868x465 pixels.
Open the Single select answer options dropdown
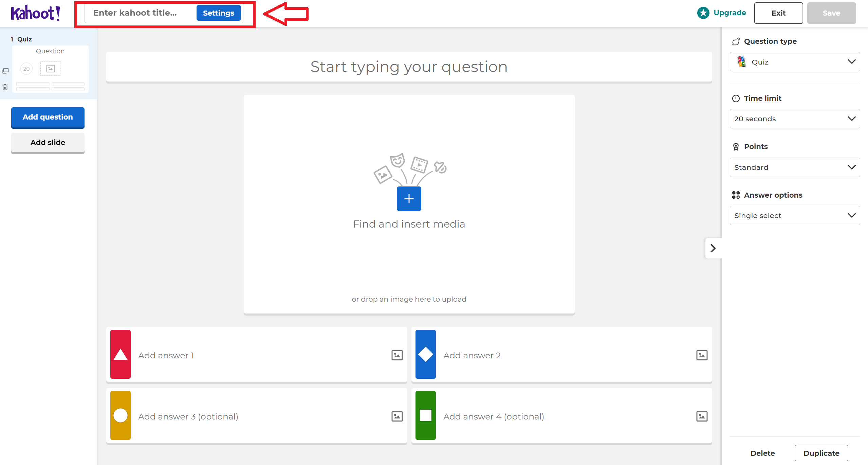pos(794,215)
